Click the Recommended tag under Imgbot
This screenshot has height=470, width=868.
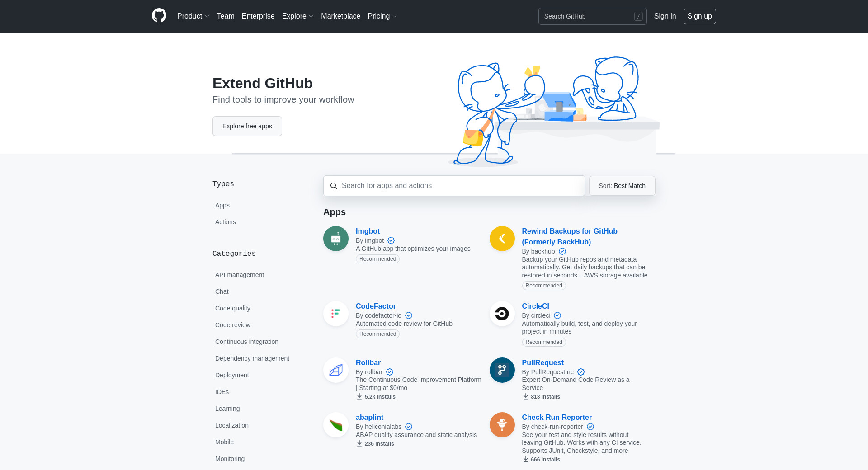[x=377, y=259]
